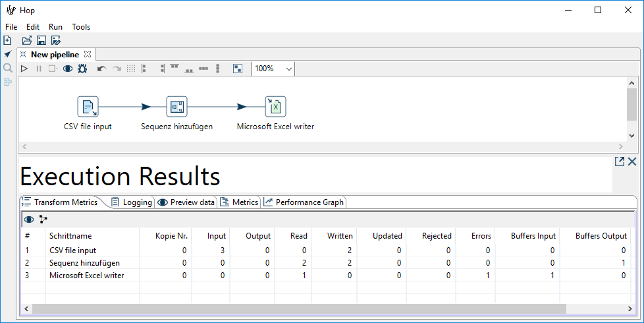Select the Sequenz hinzufügen transform icon

(176, 107)
